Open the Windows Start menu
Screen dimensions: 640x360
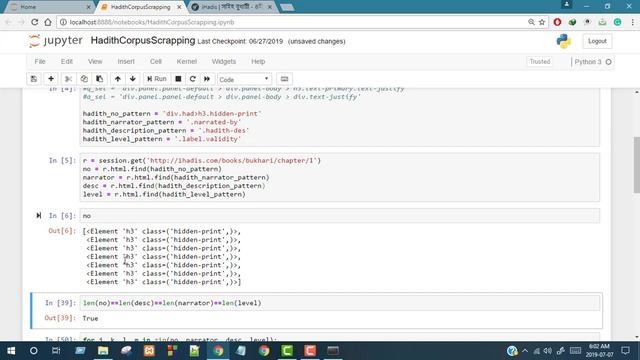11,351
